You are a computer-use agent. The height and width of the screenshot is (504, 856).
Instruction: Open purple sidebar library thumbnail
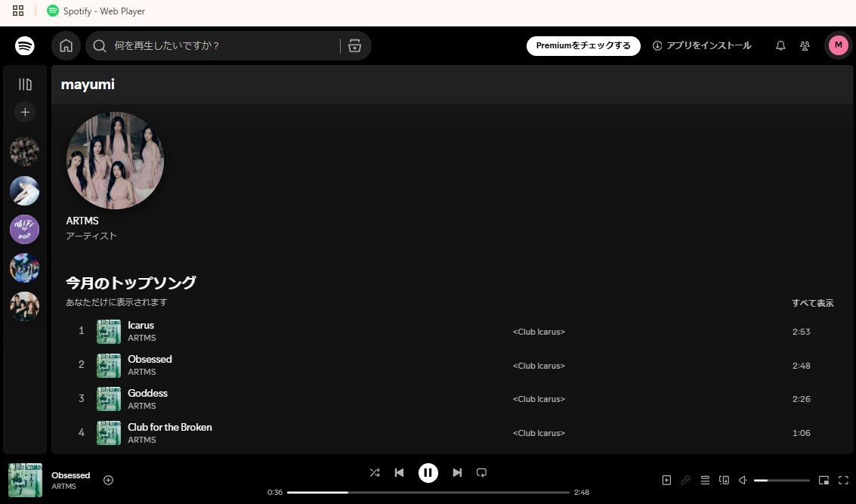(25, 230)
